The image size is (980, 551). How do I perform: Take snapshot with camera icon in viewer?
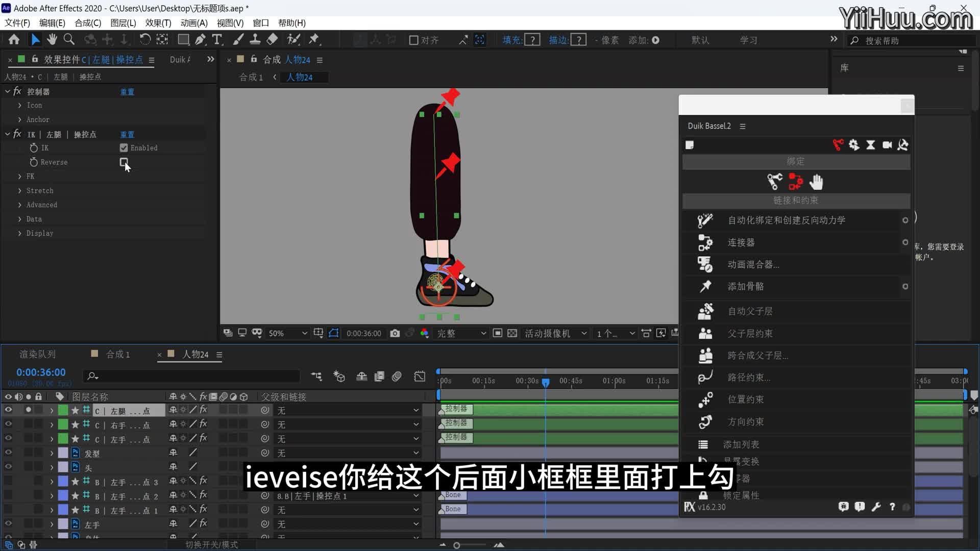pos(395,333)
